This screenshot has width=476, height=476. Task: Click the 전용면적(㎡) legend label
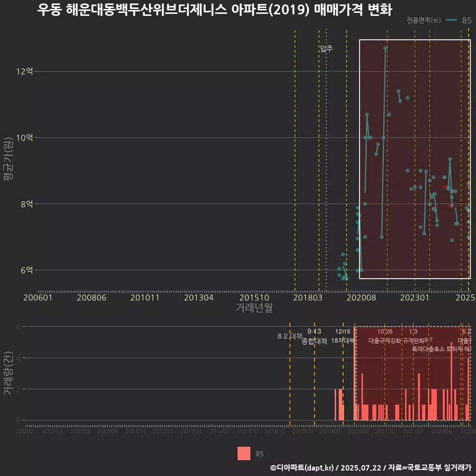click(x=423, y=20)
